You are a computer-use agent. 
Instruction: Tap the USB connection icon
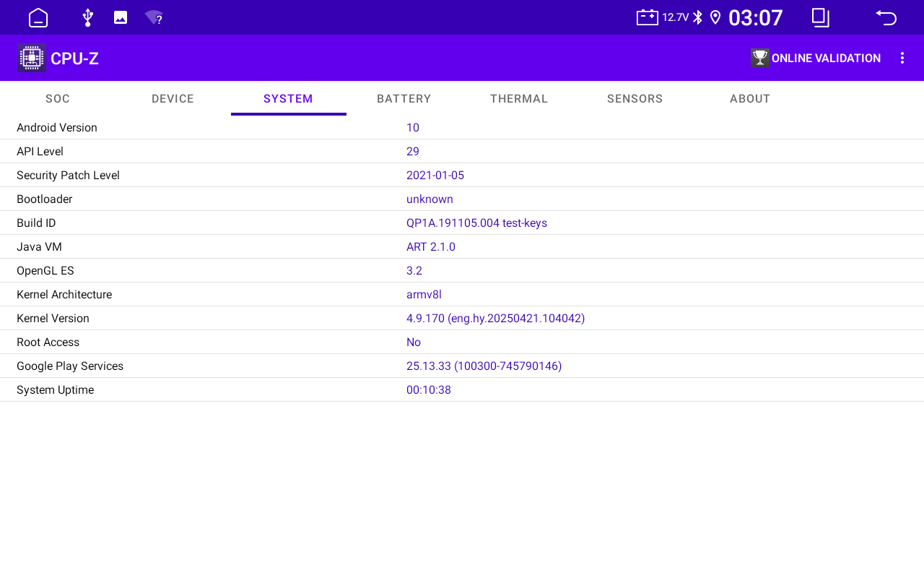coord(87,17)
